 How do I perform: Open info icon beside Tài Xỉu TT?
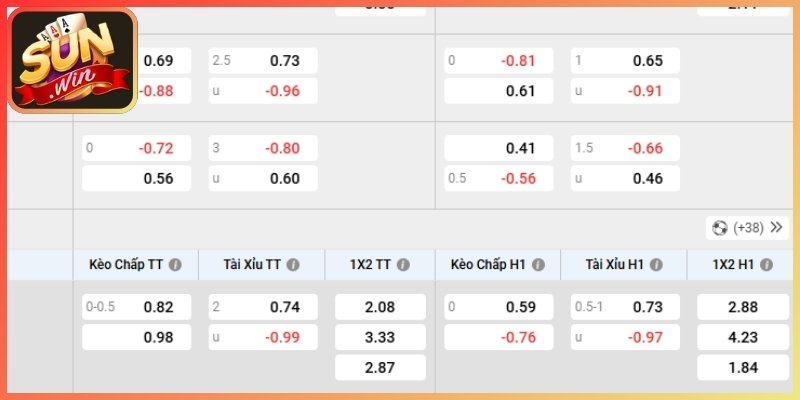[293, 265]
